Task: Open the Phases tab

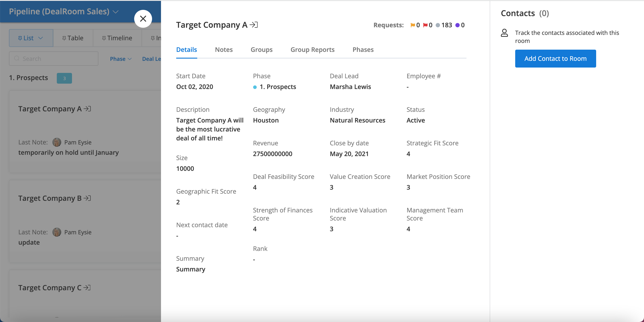Action: [363, 49]
